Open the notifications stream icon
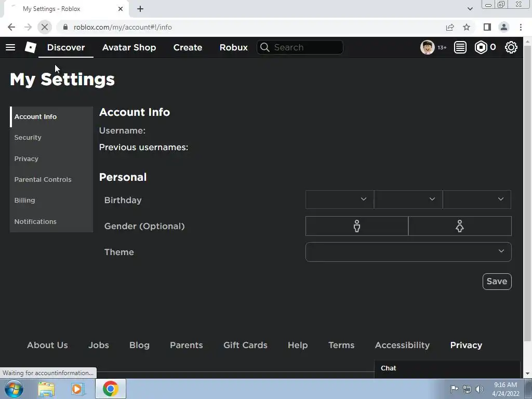The width and height of the screenshot is (532, 399). coord(460,47)
